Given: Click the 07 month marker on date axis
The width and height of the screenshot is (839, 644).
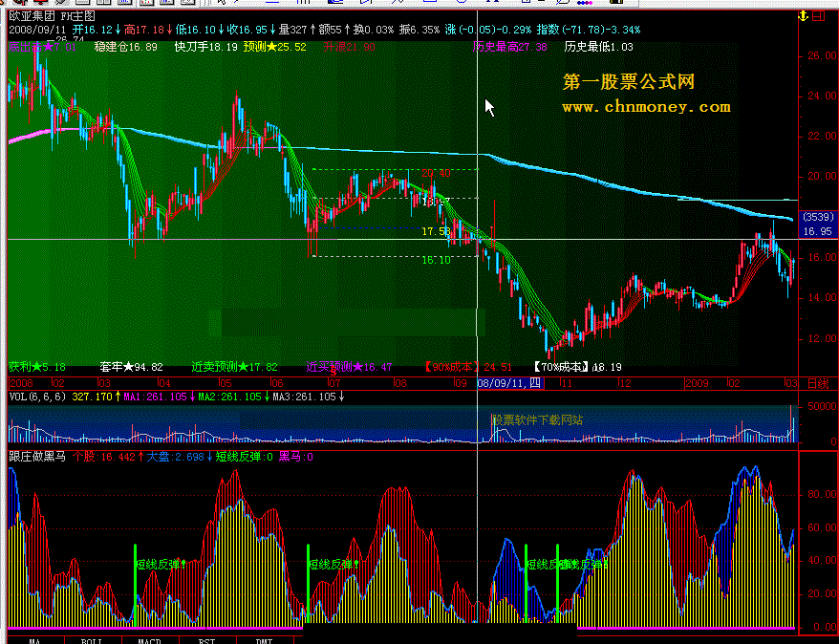Looking at the screenshot, I should [x=333, y=383].
